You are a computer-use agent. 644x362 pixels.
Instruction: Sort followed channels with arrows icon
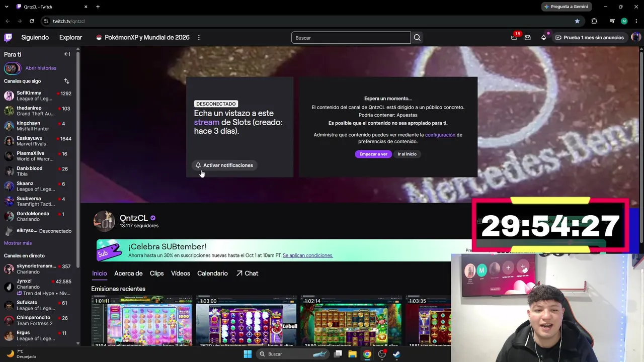(x=66, y=81)
